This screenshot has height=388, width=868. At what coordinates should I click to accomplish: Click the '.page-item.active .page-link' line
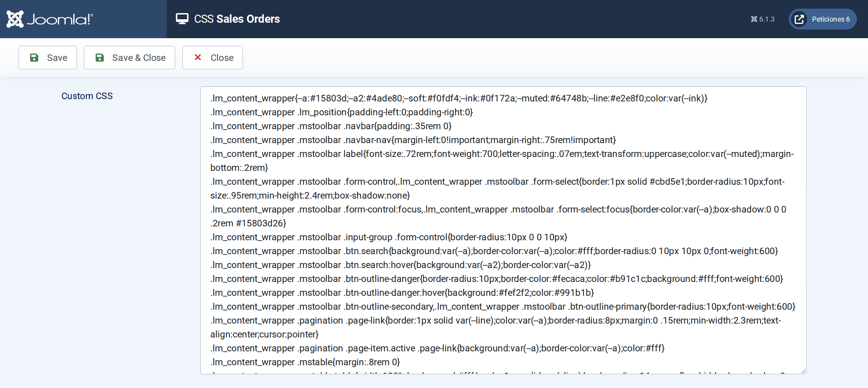click(437, 348)
